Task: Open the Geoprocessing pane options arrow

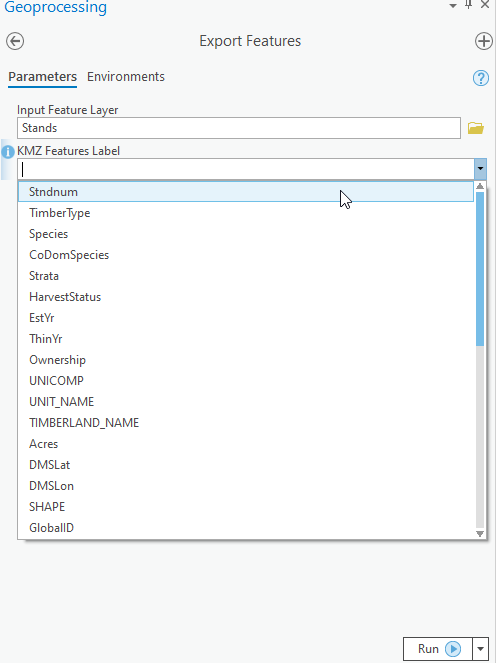Action: pos(453,6)
